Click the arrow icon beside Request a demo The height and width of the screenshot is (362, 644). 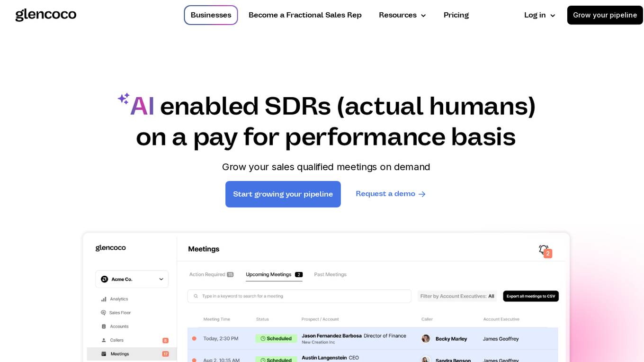(422, 194)
